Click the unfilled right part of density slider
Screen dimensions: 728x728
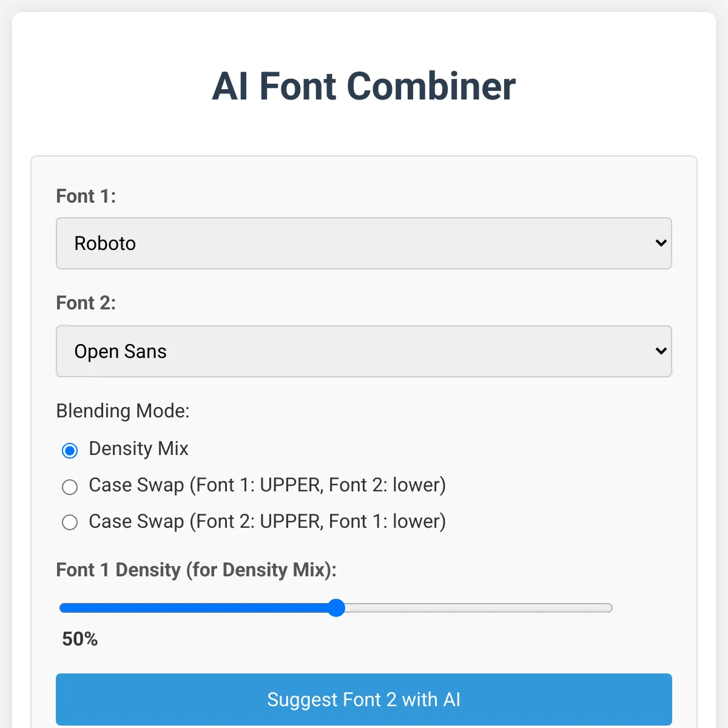pos(479,608)
